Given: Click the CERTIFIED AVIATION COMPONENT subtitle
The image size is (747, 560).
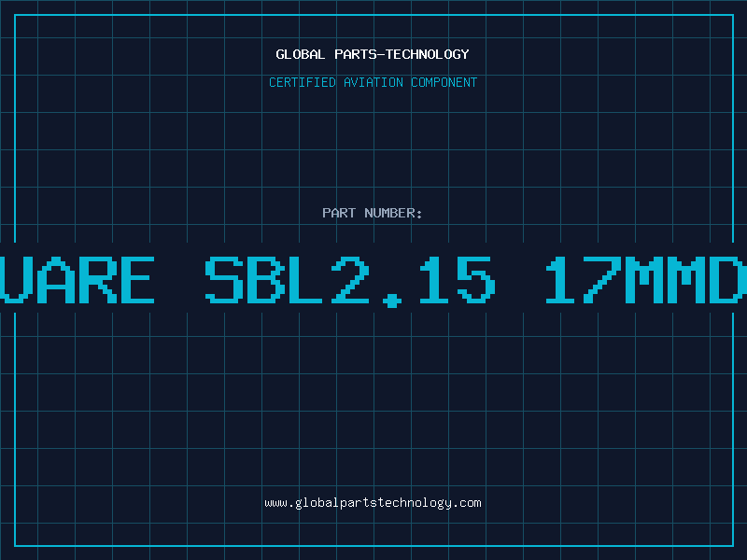Looking at the screenshot, I should 373,82.
